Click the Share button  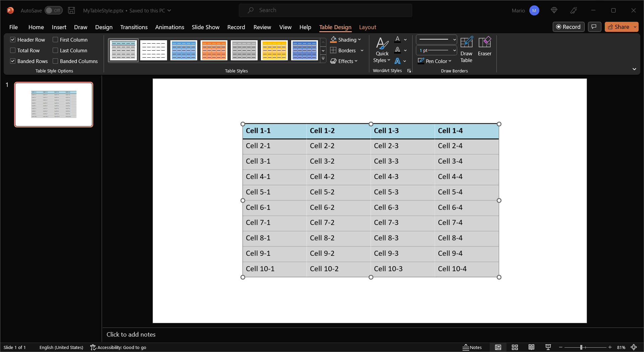[619, 27]
